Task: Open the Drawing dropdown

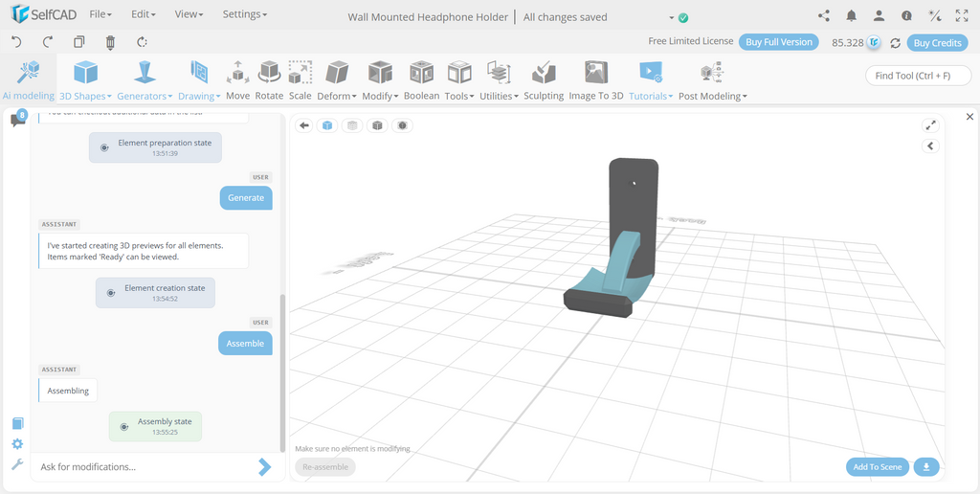Action: tap(199, 80)
